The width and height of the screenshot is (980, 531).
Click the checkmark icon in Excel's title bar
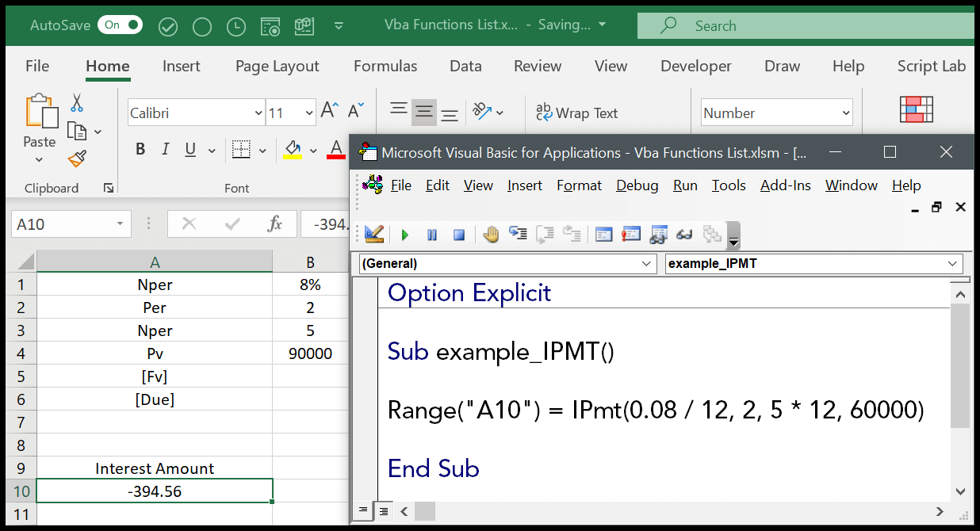click(x=168, y=26)
